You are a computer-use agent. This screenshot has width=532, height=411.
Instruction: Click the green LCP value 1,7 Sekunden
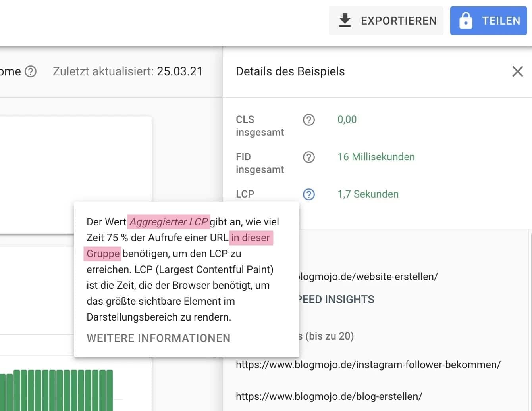pyautogui.click(x=368, y=194)
